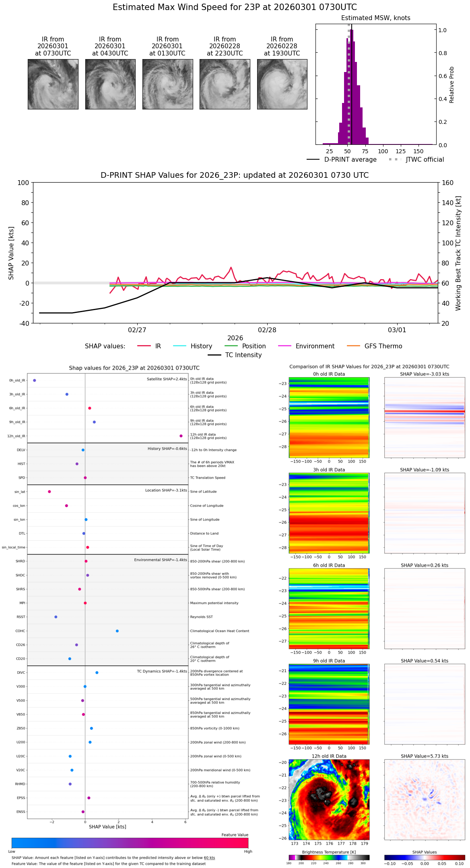Image resolution: width=470 pixels, height=868 pixels.
Task: Click the red IR legend line
Action: click(144, 346)
